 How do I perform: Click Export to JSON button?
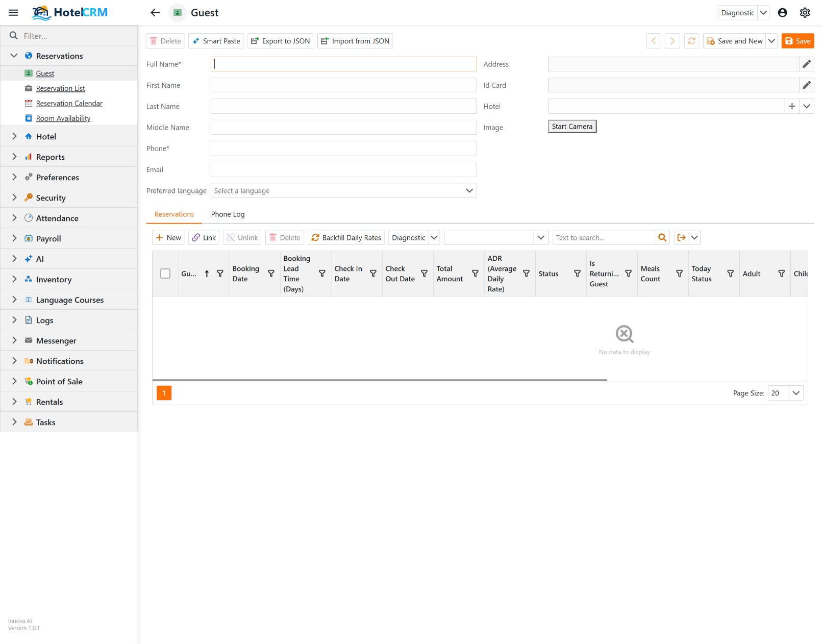click(x=280, y=41)
